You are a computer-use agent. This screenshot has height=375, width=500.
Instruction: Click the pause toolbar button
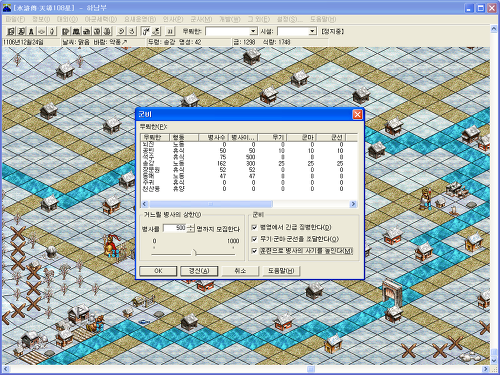170,31
